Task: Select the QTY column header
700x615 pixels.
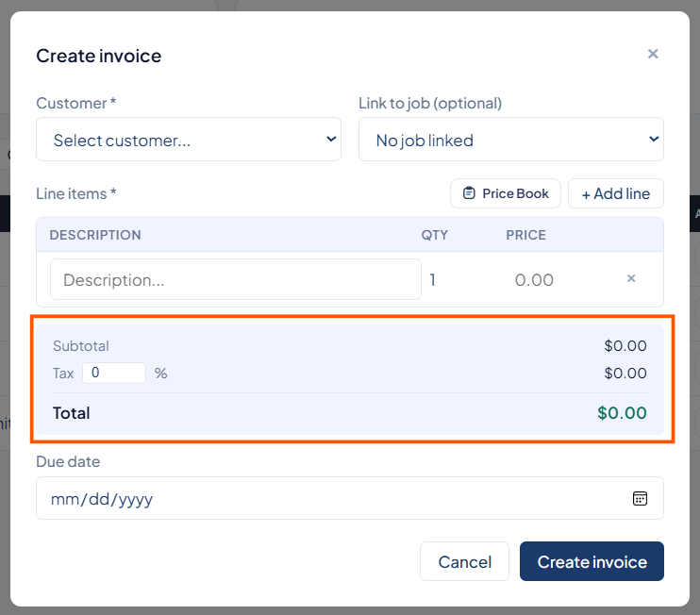Action: (x=434, y=235)
